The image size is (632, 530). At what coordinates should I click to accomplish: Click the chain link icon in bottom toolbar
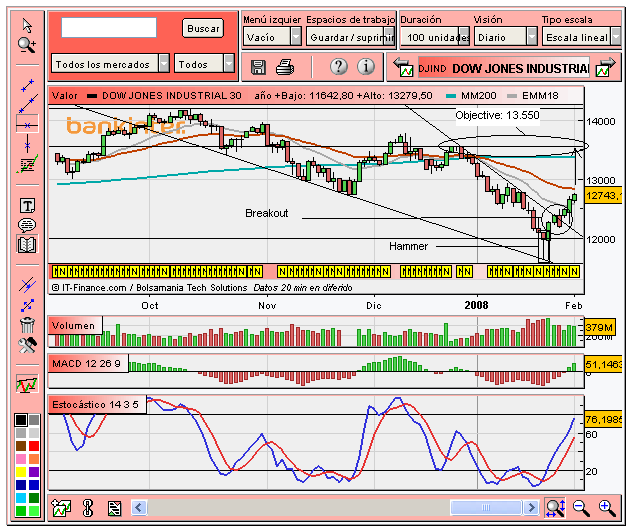tap(87, 508)
